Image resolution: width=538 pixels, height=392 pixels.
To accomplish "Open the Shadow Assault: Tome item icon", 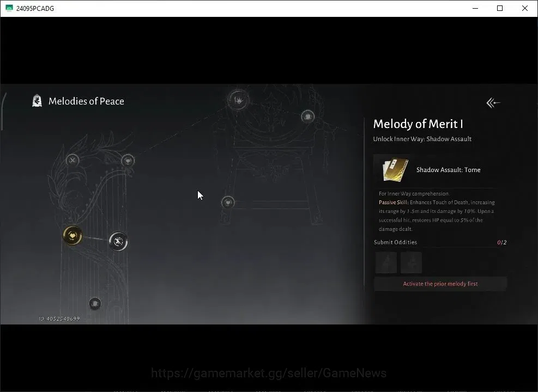I will (395, 170).
